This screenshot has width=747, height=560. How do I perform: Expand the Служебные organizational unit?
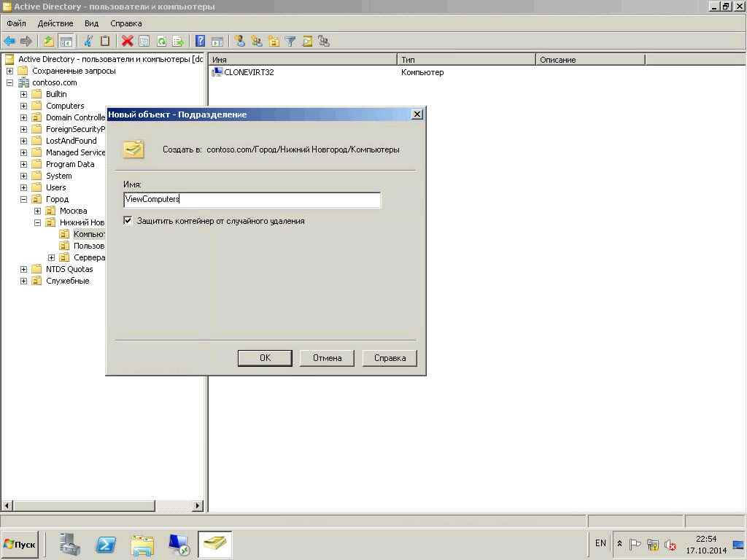[23, 281]
